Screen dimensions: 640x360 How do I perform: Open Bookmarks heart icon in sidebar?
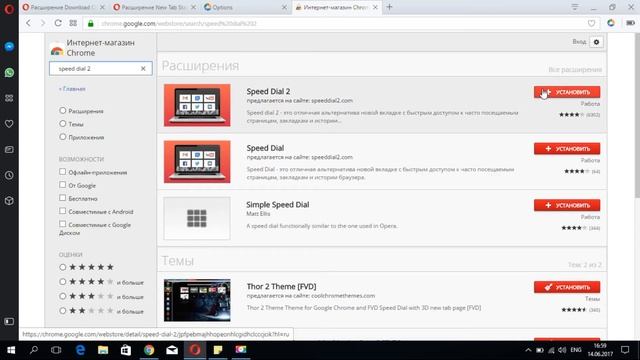(9, 124)
